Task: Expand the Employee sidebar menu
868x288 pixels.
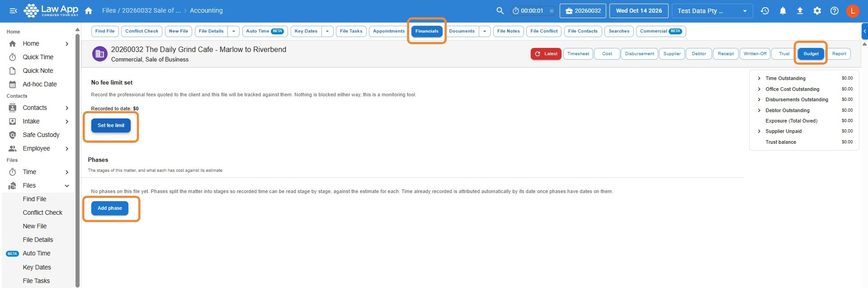Action: pyautogui.click(x=67, y=148)
